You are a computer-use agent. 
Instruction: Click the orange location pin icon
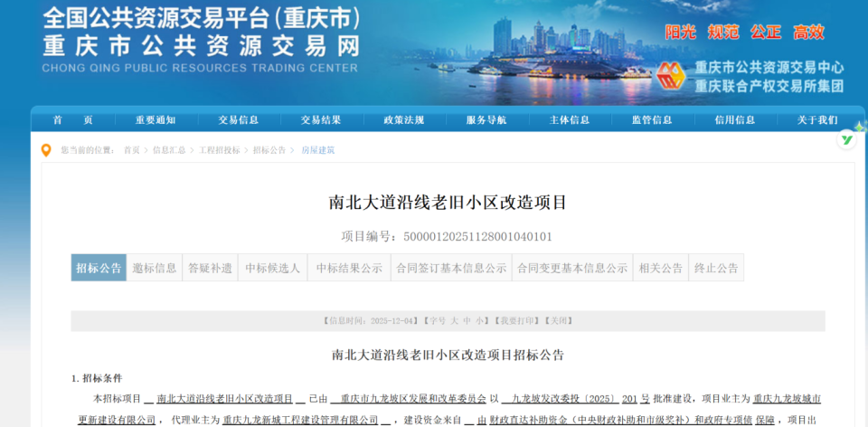coord(46,150)
